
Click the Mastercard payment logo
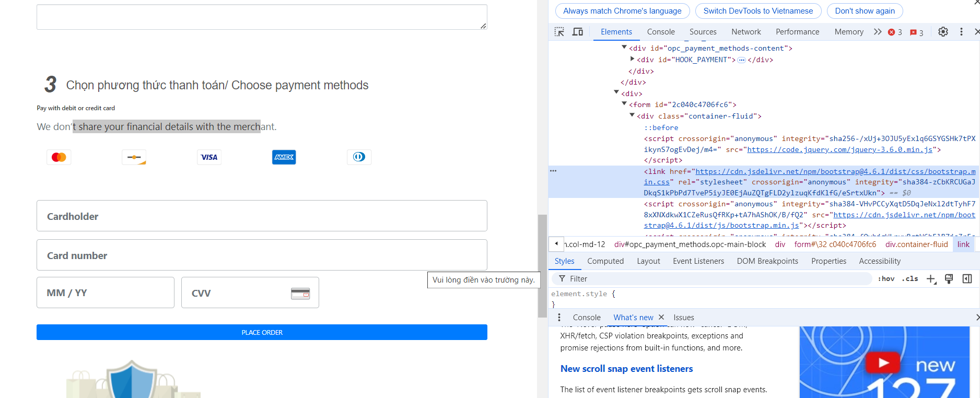pyautogui.click(x=59, y=157)
